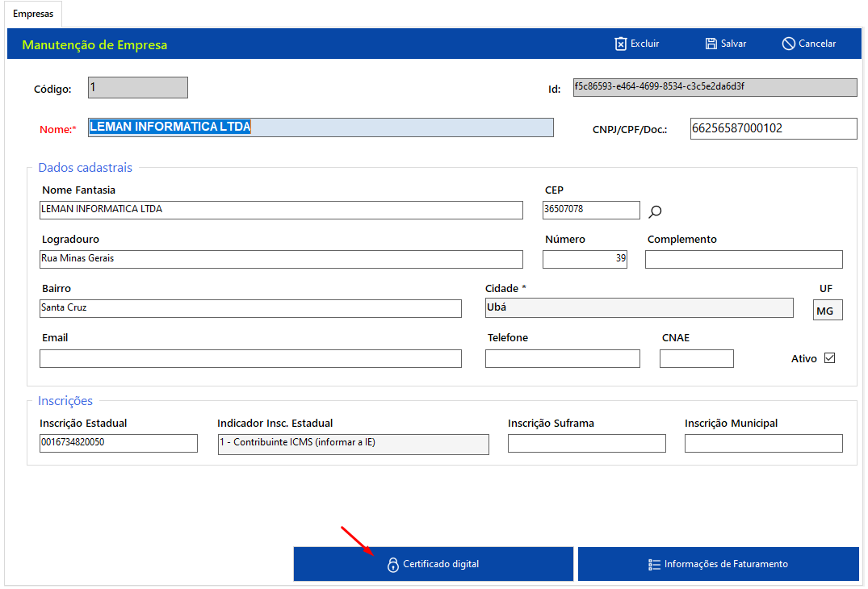The image size is (868, 589).
Task: Click the CEP search magnifier icon
Action: [x=655, y=211]
